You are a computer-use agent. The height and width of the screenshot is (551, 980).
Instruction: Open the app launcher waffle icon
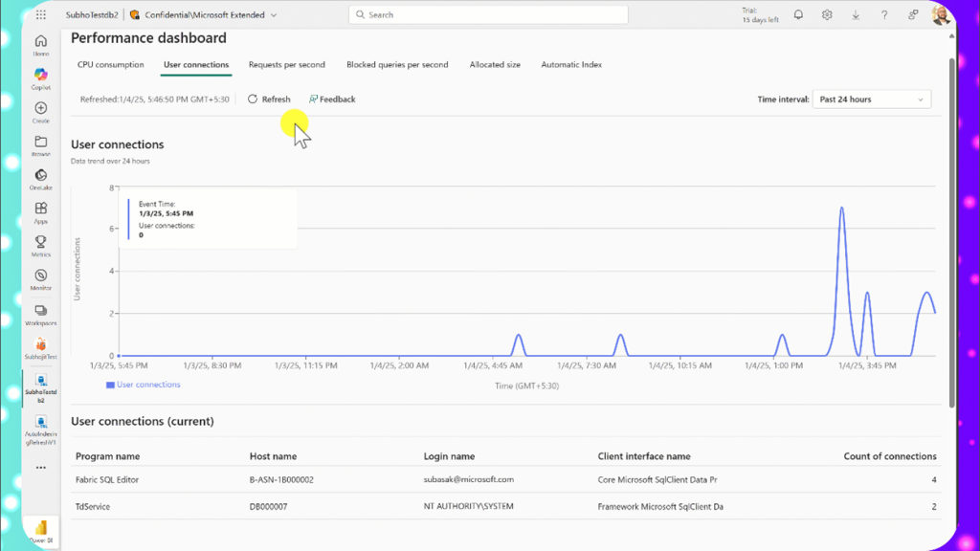(40, 15)
